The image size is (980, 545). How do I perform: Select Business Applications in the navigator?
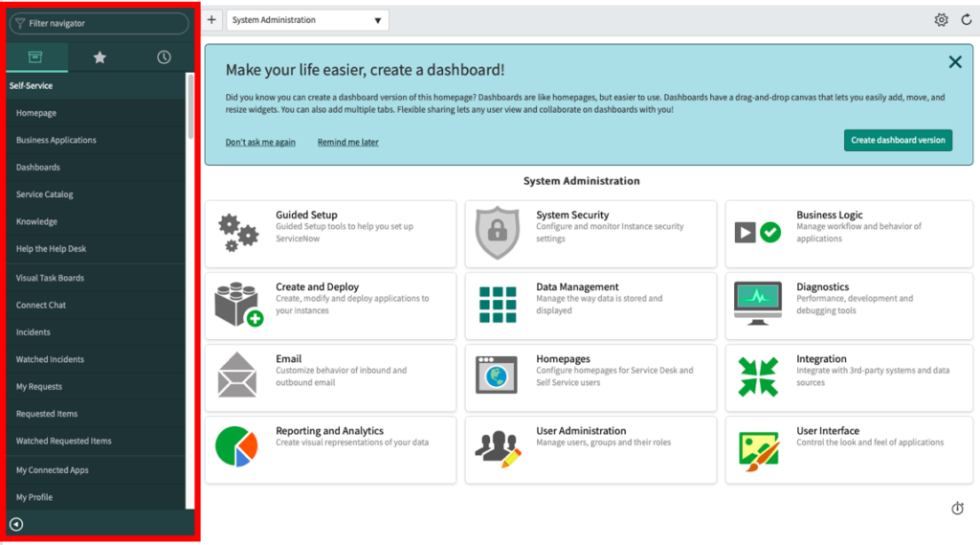(96, 140)
